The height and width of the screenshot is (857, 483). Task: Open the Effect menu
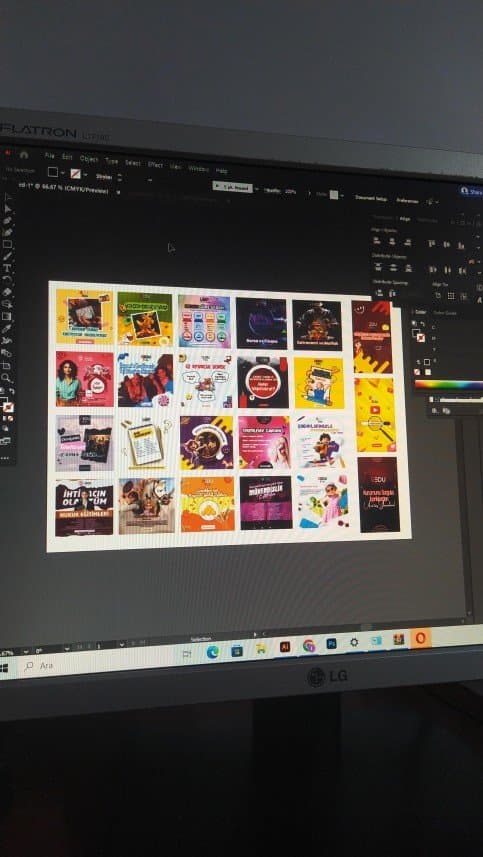point(155,165)
